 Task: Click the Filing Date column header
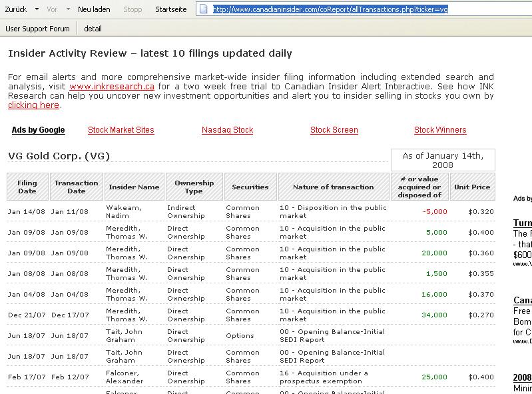[27, 187]
